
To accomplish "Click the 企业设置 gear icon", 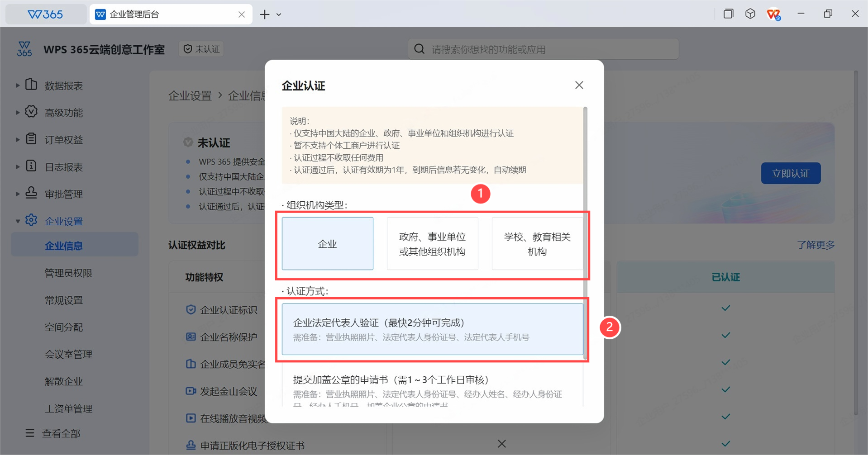I will coord(31,220).
